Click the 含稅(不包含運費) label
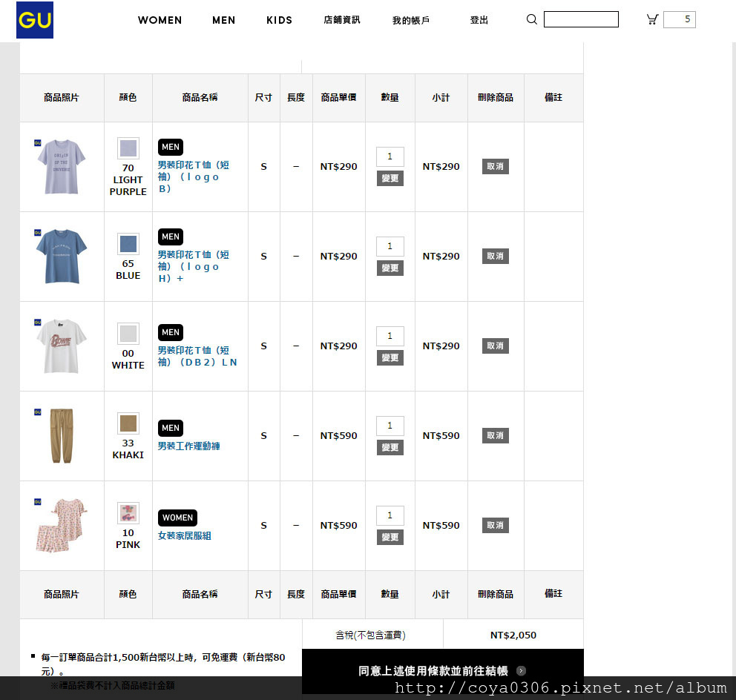The width and height of the screenshot is (736, 700). pyautogui.click(x=370, y=635)
